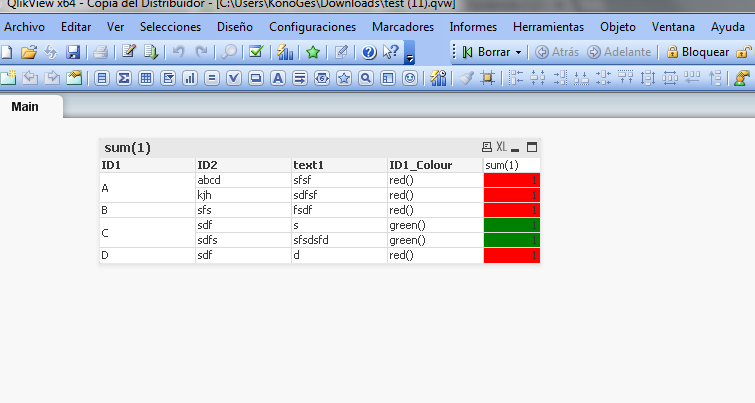Click the green sum(1) cell in the sdfs row
Image resolution: width=755 pixels, height=403 pixels.
[x=512, y=240]
